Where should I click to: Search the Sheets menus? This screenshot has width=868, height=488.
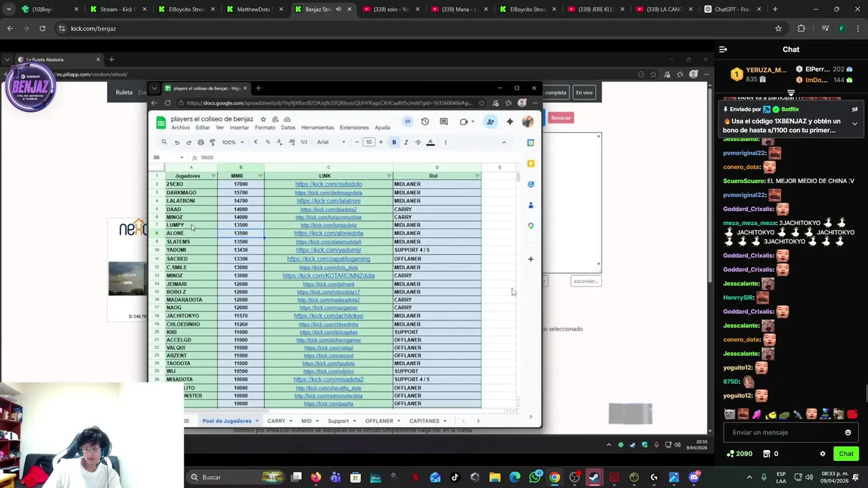[164, 142]
